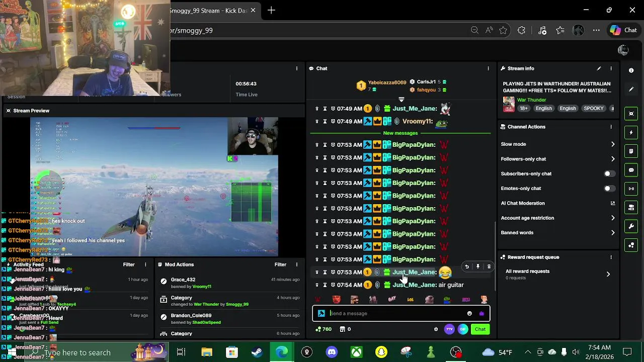
Task: Open the Activity Feed panel options menu
Action: tap(145, 264)
